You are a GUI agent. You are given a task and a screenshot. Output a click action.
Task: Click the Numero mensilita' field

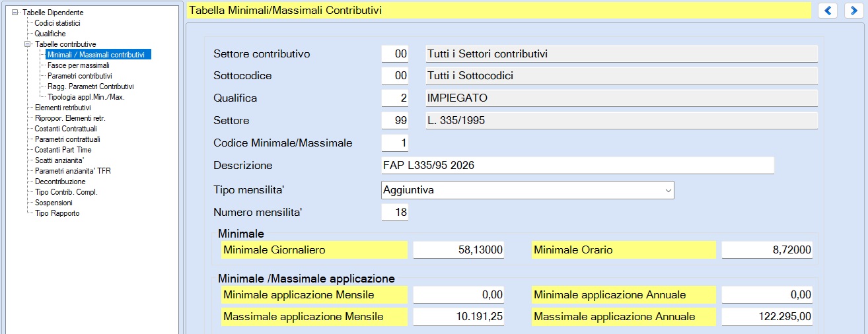[x=394, y=213]
